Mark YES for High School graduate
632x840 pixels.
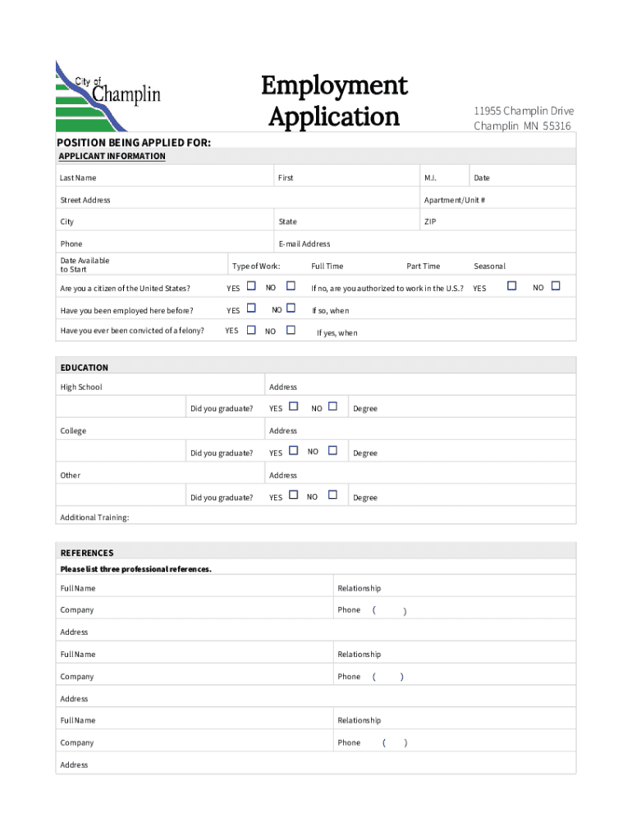pyautogui.click(x=293, y=406)
